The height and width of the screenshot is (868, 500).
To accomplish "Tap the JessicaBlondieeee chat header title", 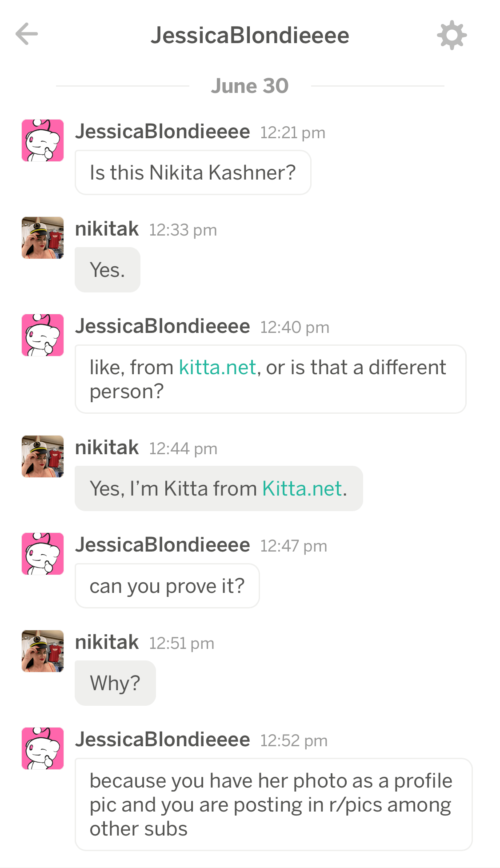I will pos(250,36).
